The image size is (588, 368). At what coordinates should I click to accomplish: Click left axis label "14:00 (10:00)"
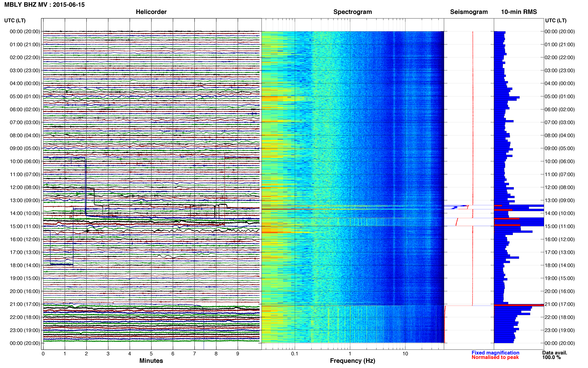(x=25, y=213)
